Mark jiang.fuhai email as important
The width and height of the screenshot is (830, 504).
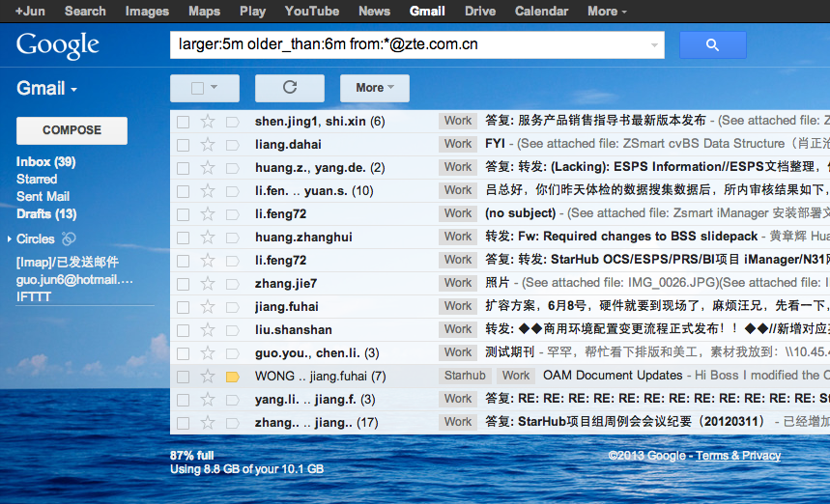[232, 306]
